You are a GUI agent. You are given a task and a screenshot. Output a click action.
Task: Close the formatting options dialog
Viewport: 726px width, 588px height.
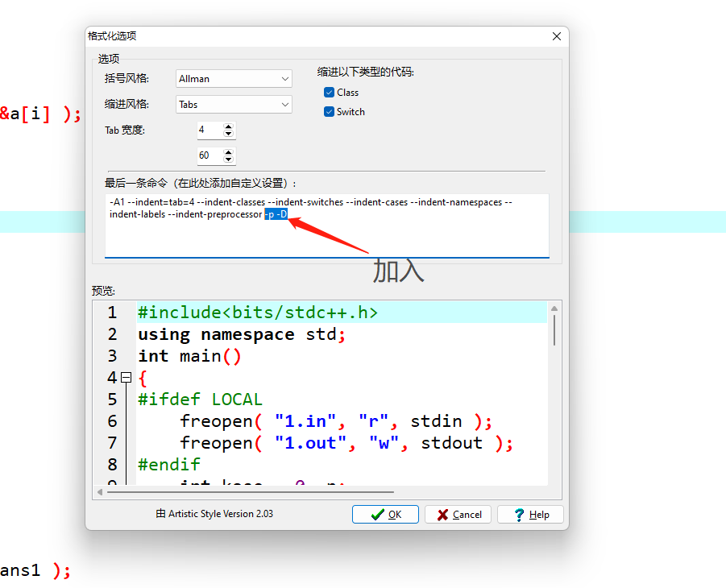557,36
